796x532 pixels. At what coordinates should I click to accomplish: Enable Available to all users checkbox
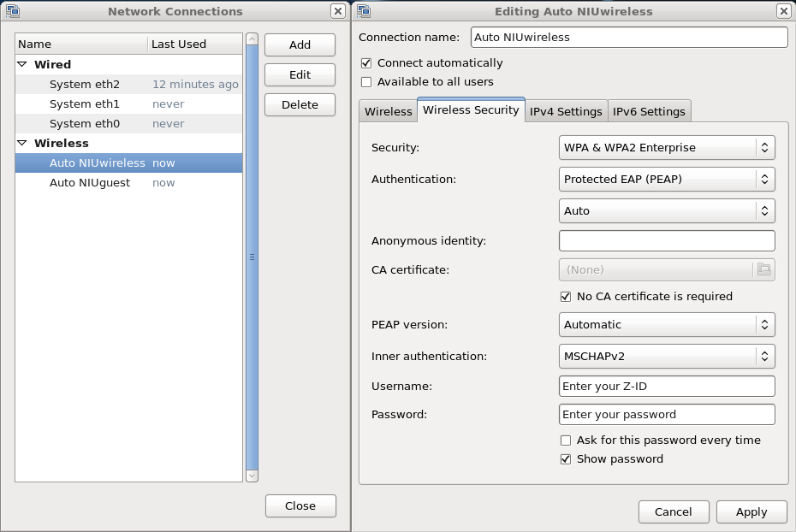tap(366, 82)
